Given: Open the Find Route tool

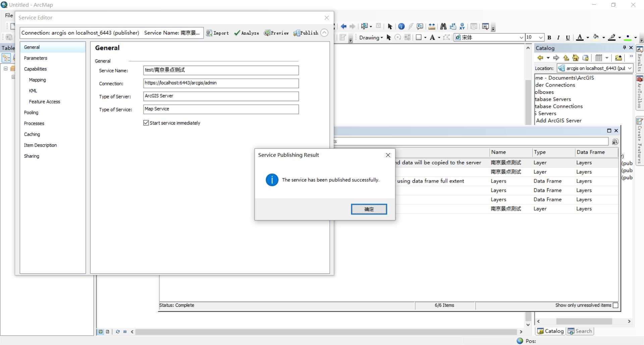Looking at the screenshot, I should pyautogui.click(x=453, y=26).
